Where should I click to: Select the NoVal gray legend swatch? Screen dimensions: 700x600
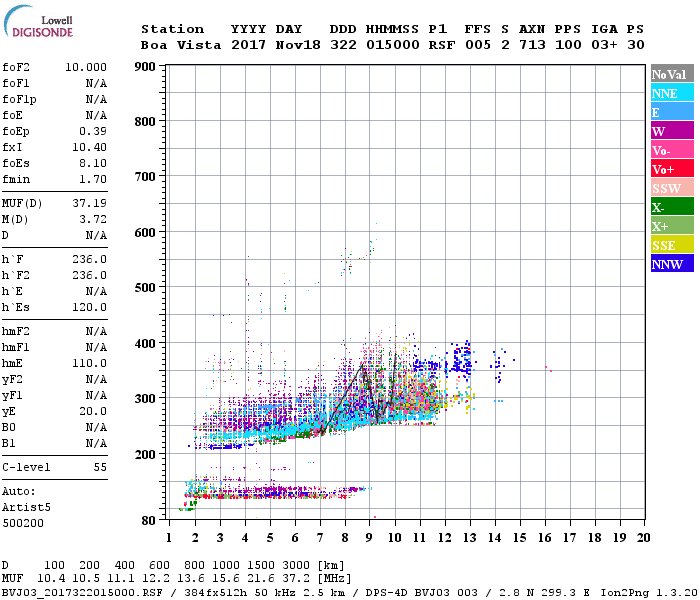tap(672, 74)
